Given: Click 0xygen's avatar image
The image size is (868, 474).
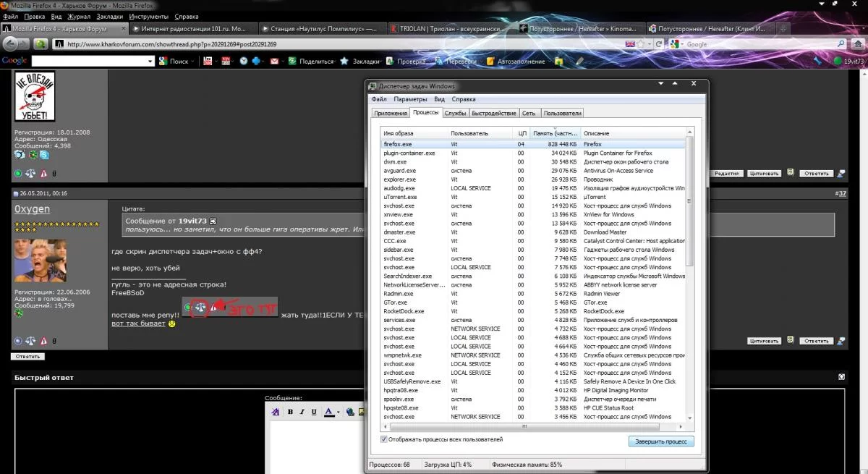Looking at the screenshot, I should [x=40, y=261].
